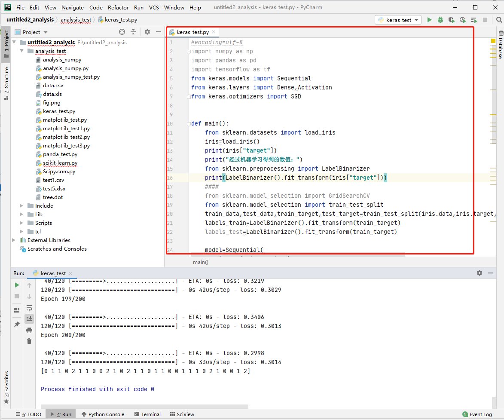Viewport: 504px width, 420px height.
Task: Select keras_test.py in Project tree
Action: (59, 111)
